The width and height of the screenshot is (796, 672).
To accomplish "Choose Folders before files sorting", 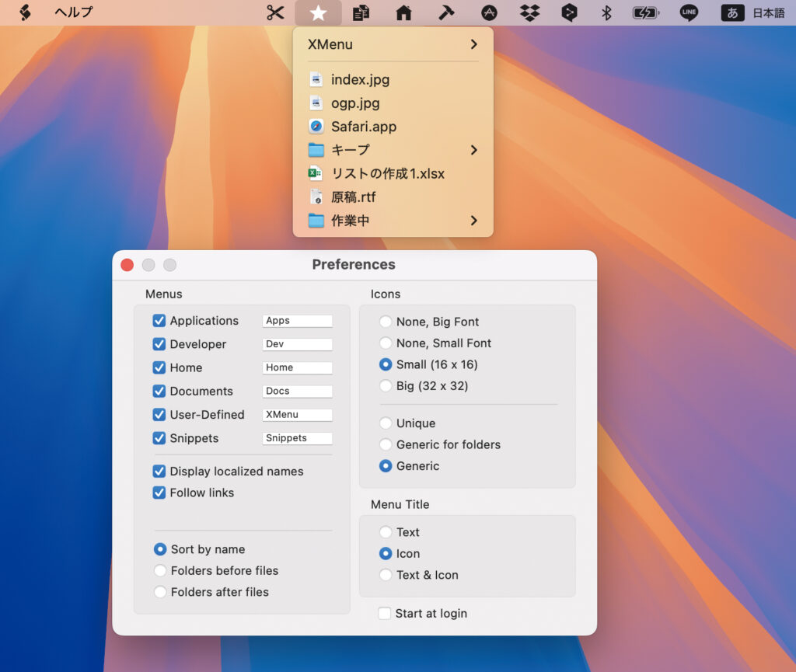I will click(x=160, y=570).
